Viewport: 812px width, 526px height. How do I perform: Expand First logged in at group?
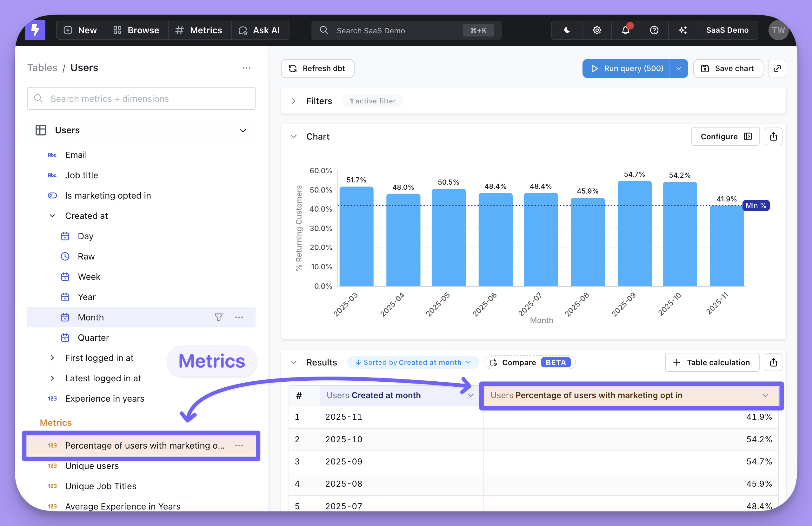point(52,358)
